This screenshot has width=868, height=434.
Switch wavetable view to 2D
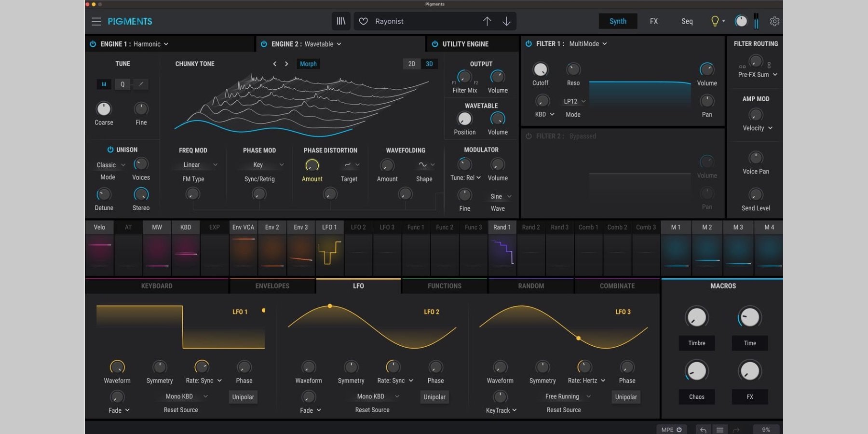[411, 64]
